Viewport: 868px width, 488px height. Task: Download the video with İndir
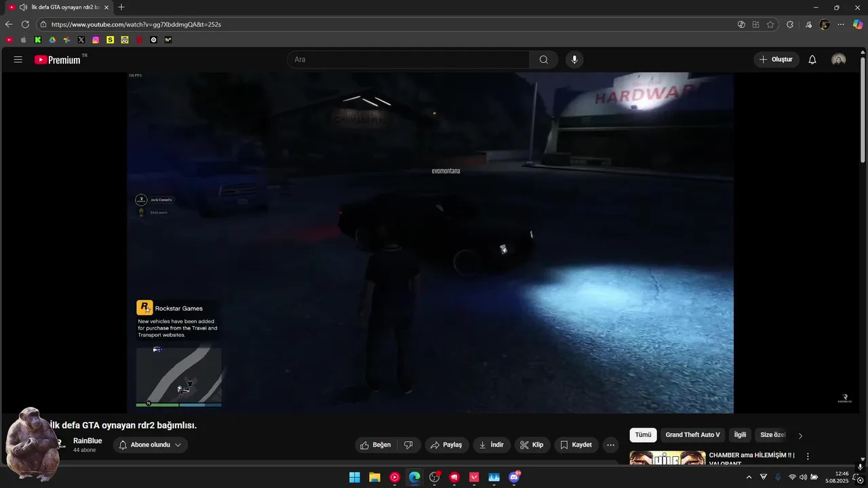pyautogui.click(x=492, y=445)
